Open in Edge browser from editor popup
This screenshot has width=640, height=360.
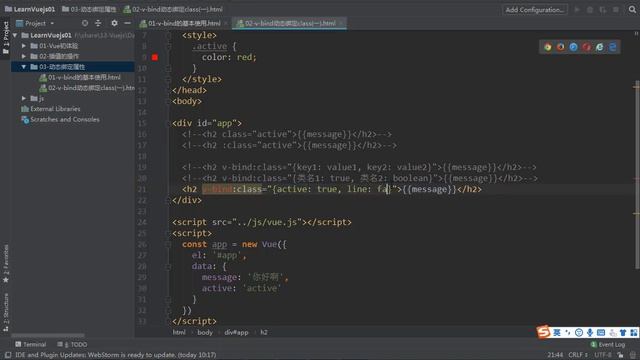pyautogui.click(x=613, y=47)
